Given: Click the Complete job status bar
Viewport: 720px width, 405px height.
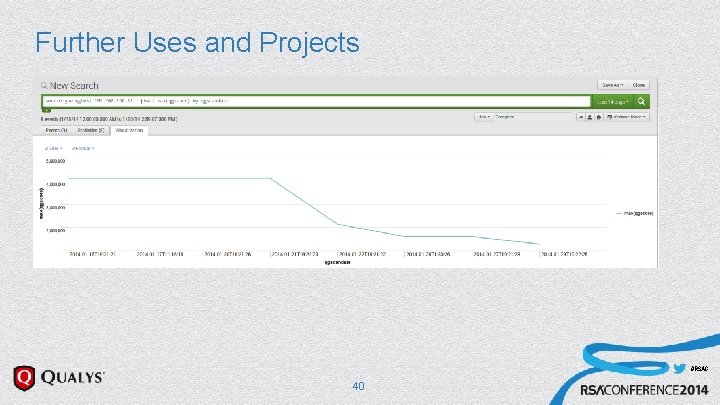Looking at the screenshot, I should click(x=533, y=117).
